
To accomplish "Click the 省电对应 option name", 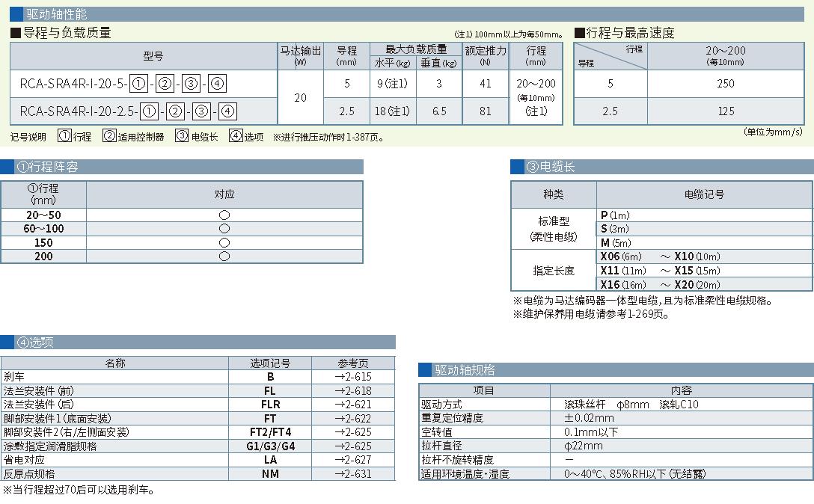I will pyautogui.click(x=24, y=460).
